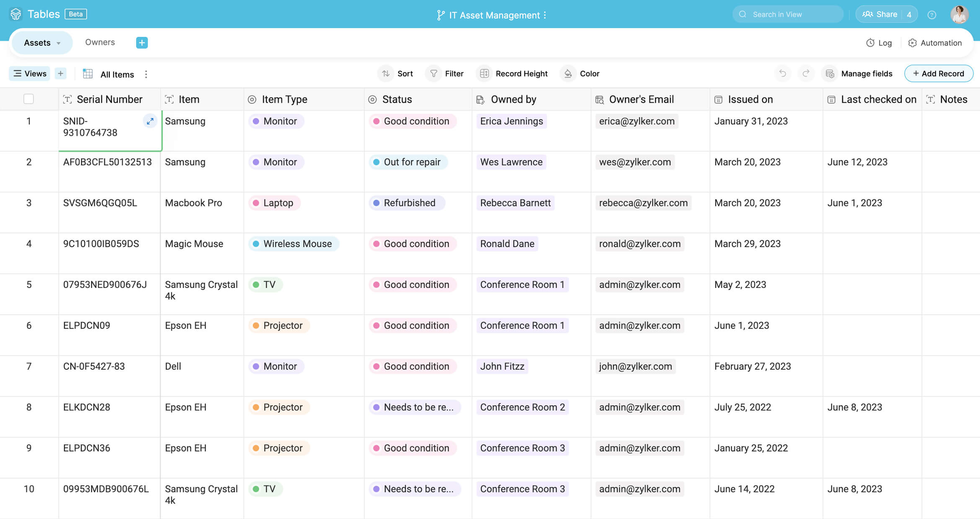Viewport: 980px width, 519px height.
Task: Expand record 1 with the arrows icon
Action: click(150, 121)
